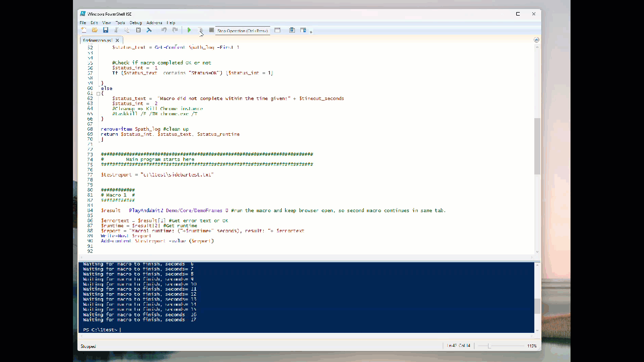Click the "Main program starts here" comment
Screen dimensions: 644x362
pyautogui.click(x=160, y=159)
